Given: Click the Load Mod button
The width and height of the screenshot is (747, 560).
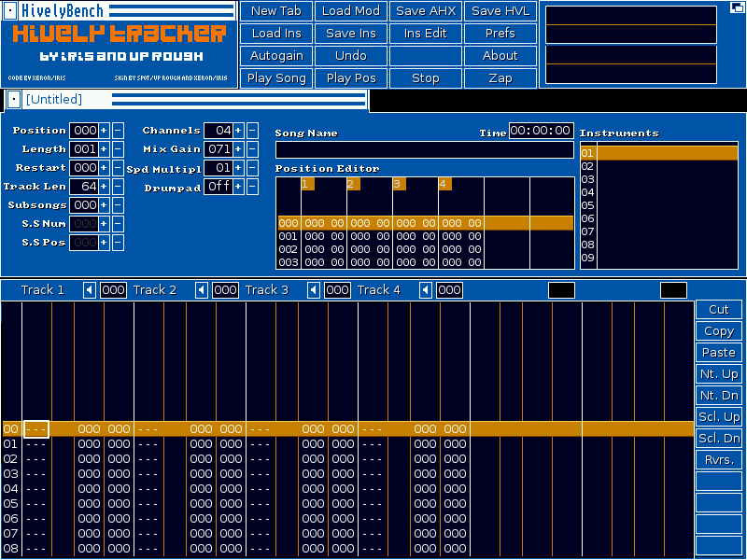Looking at the screenshot, I should pyautogui.click(x=351, y=11).
